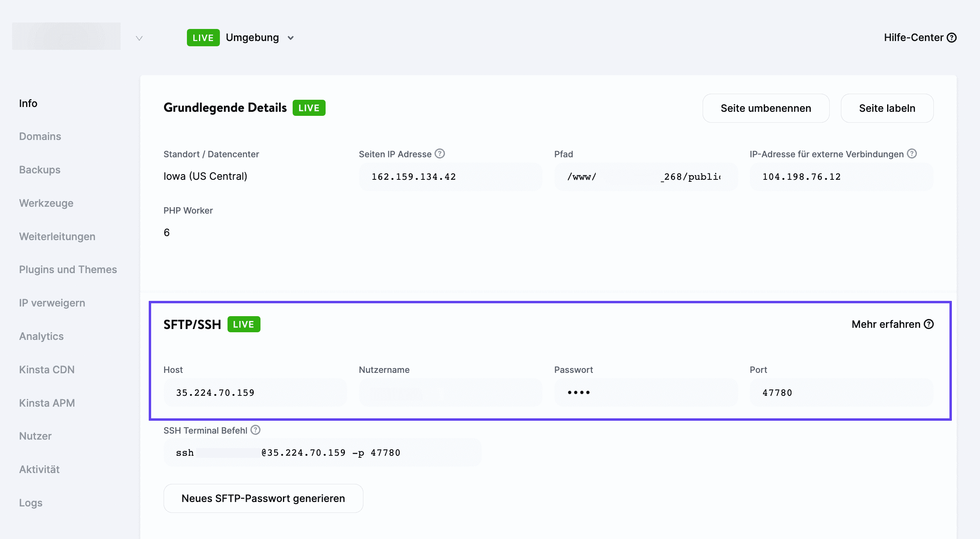Screen dimensions: 980x539
Task: Navigate to the Domains section
Action: tap(40, 136)
